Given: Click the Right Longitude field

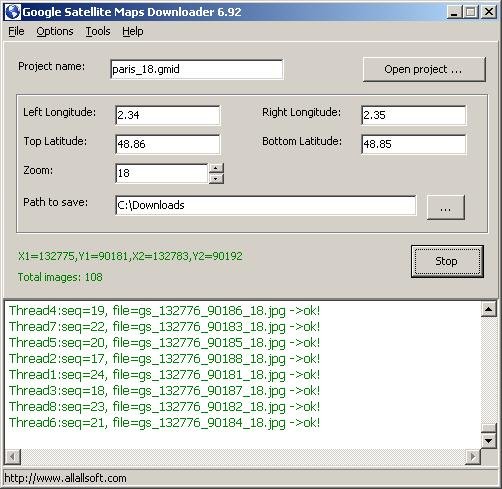Looking at the screenshot, I should tap(413, 115).
